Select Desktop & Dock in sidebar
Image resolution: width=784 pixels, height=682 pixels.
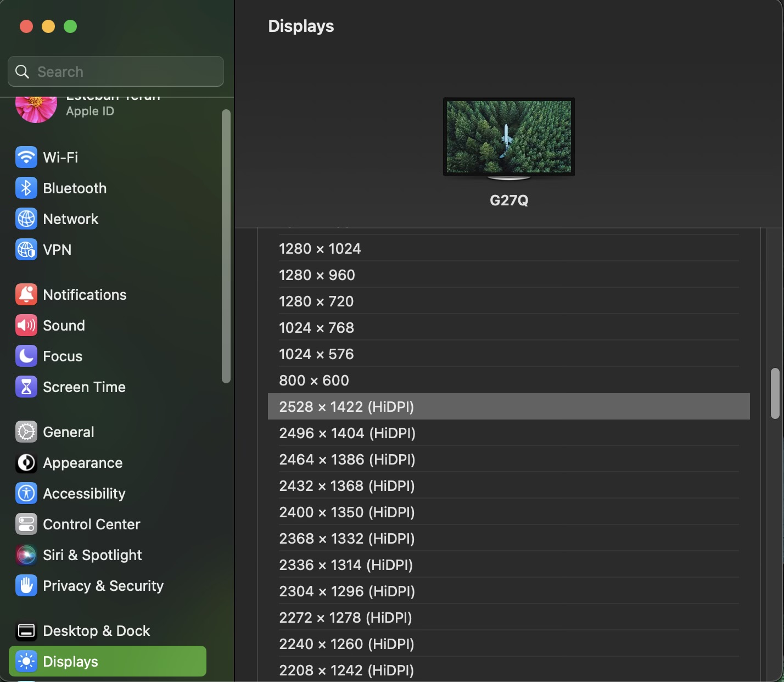click(x=96, y=631)
